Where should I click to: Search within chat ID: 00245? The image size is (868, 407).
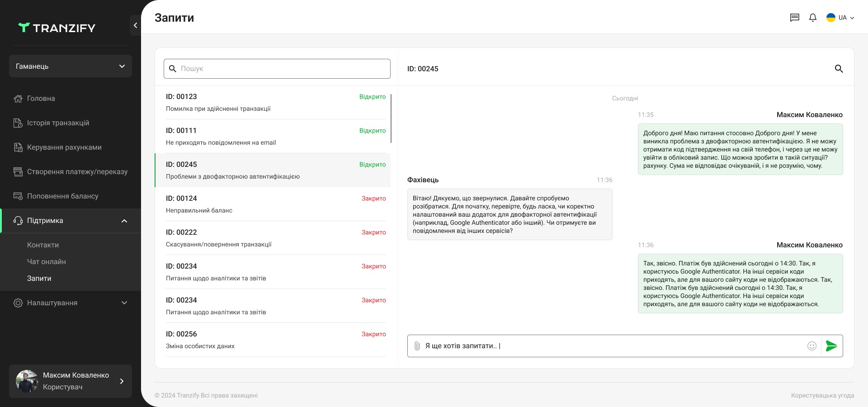(839, 69)
